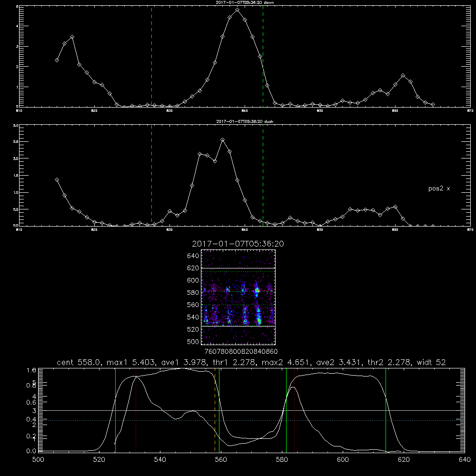
Task: Click the highest diamond marker on the dusk curve
Action: (222, 140)
